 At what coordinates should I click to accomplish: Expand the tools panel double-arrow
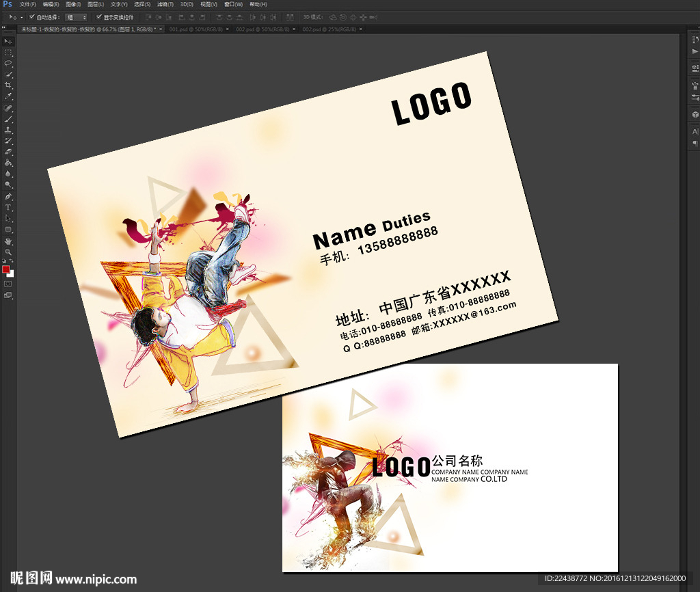pyautogui.click(x=3, y=27)
